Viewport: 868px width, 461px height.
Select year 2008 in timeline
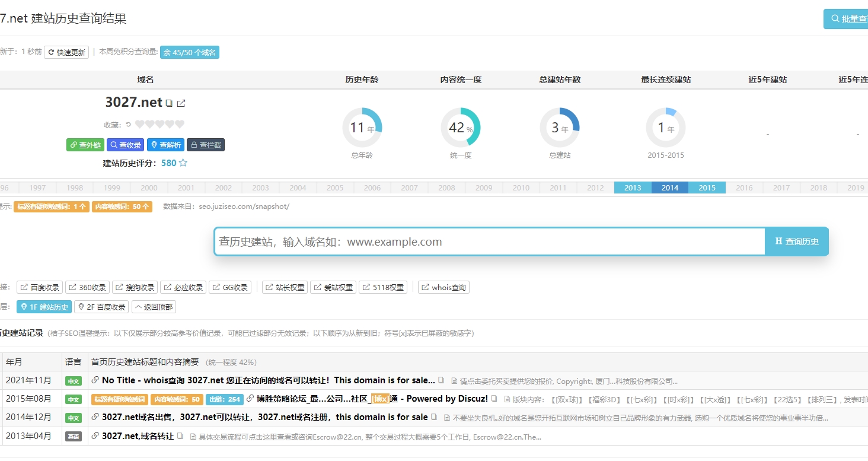click(446, 187)
